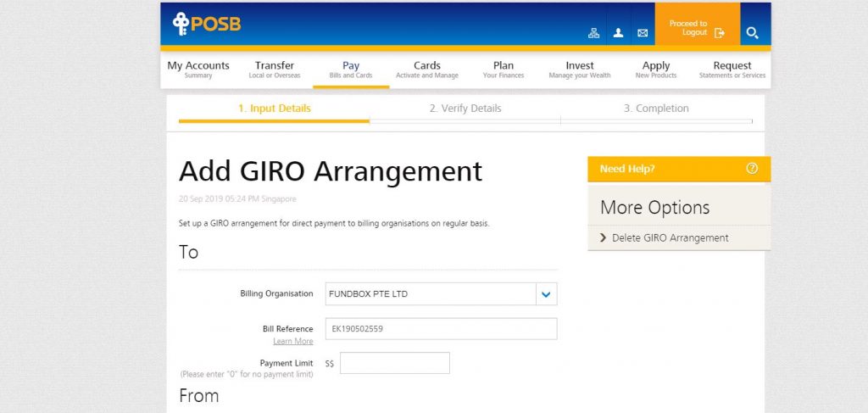Select step 3 Completion
The height and width of the screenshot is (413, 868).
(x=657, y=109)
